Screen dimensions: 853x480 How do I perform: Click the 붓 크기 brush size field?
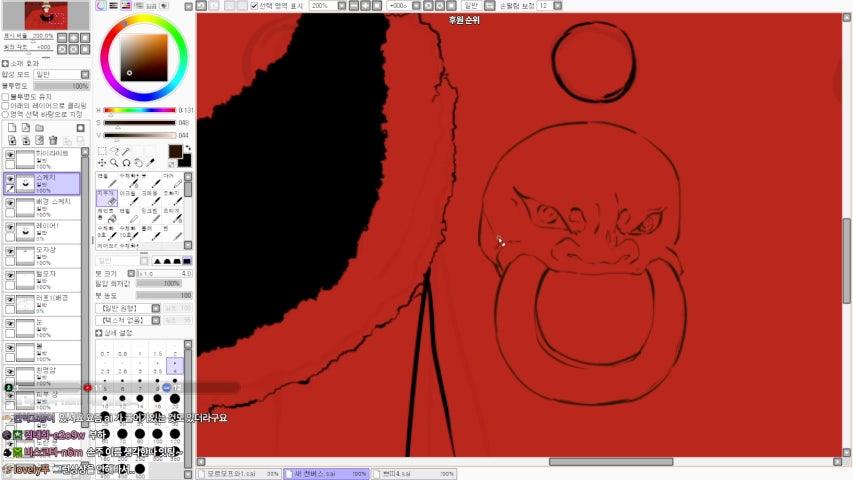(164, 274)
